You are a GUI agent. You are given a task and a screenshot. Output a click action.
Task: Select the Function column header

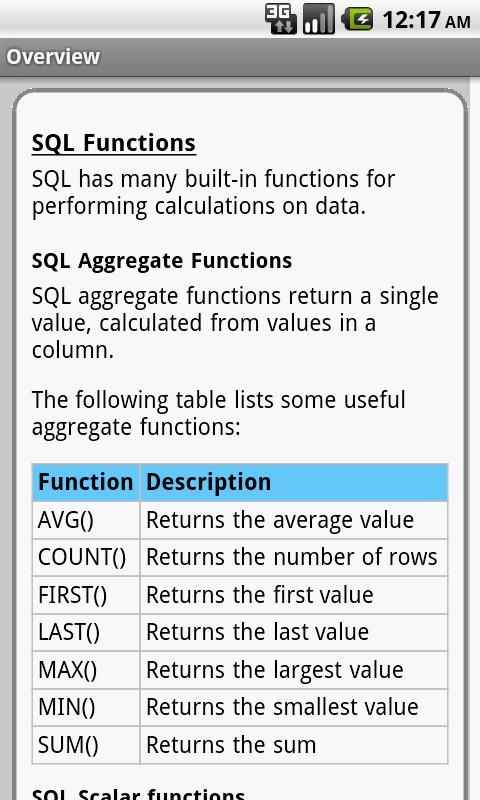coord(86,482)
